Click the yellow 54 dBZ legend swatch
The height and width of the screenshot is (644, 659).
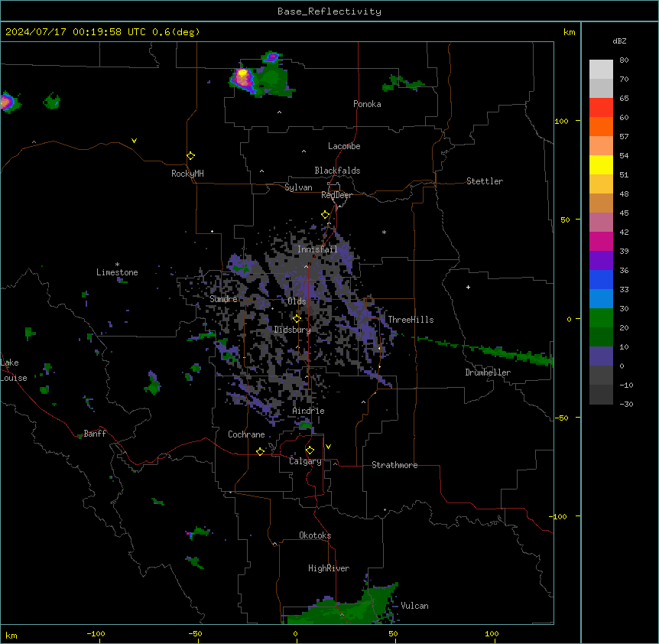[x=601, y=164]
